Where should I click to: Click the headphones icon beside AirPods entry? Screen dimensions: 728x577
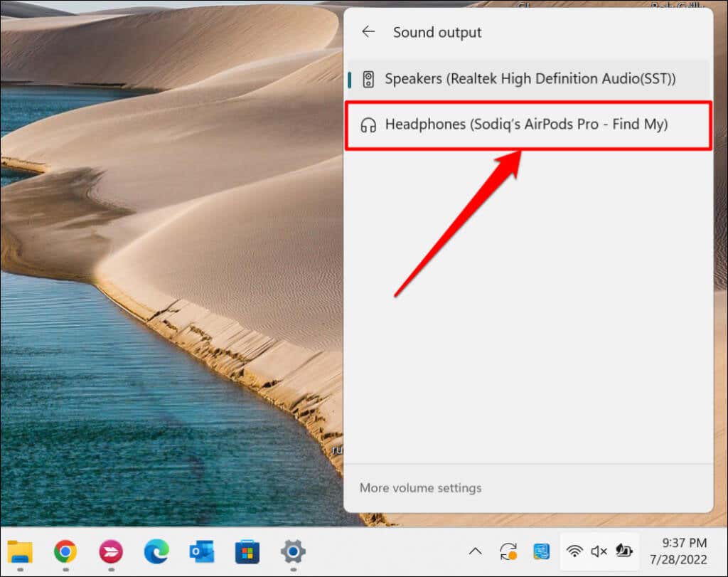pos(368,125)
